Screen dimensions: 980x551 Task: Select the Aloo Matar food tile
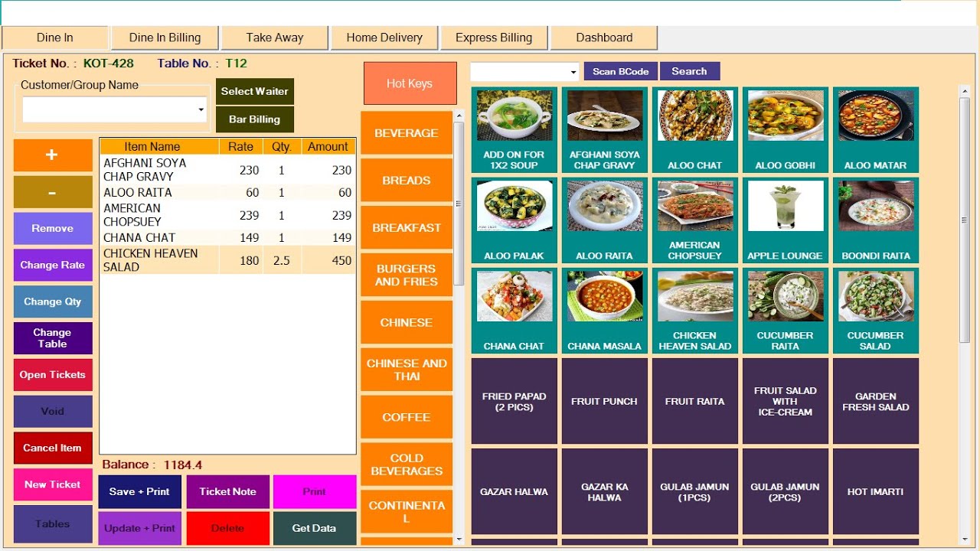coord(875,130)
